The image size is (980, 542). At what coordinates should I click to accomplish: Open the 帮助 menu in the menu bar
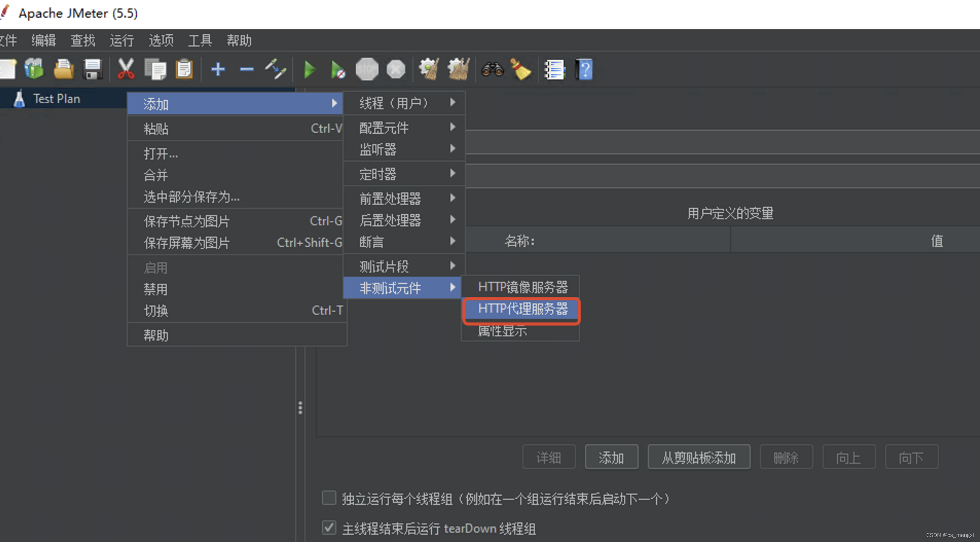(239, 40)
